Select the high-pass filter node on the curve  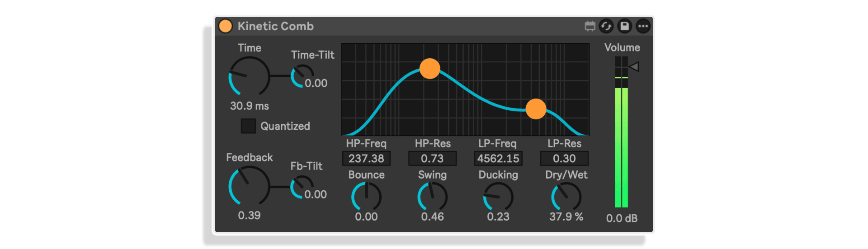click(x=429, y=69)
